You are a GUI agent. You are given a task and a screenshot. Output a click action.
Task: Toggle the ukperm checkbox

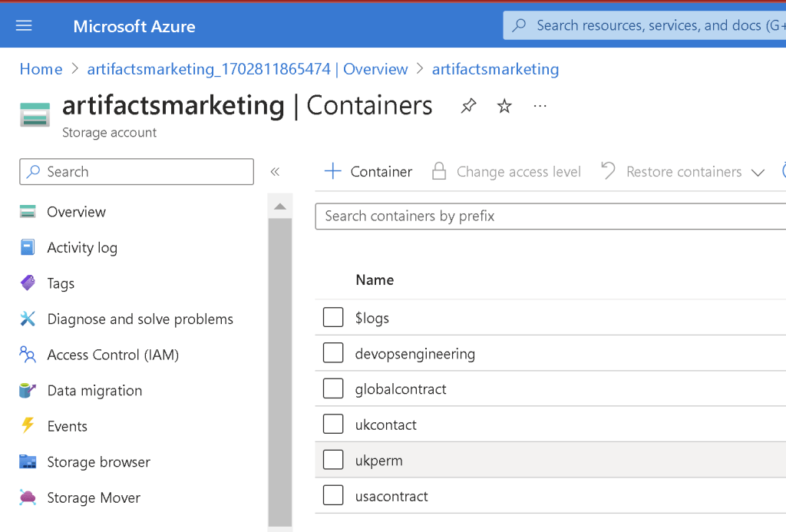click(333, 459)
